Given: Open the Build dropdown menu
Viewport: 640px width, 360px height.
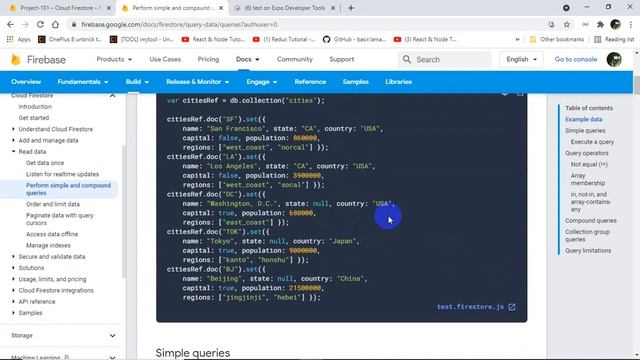Looking at the screenshot, I should [x=137, y=82].
